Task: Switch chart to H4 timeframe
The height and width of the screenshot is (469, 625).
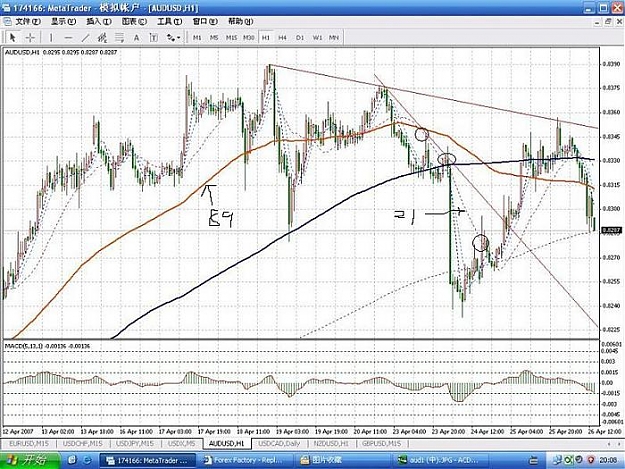Action: [x=283, y=37]
